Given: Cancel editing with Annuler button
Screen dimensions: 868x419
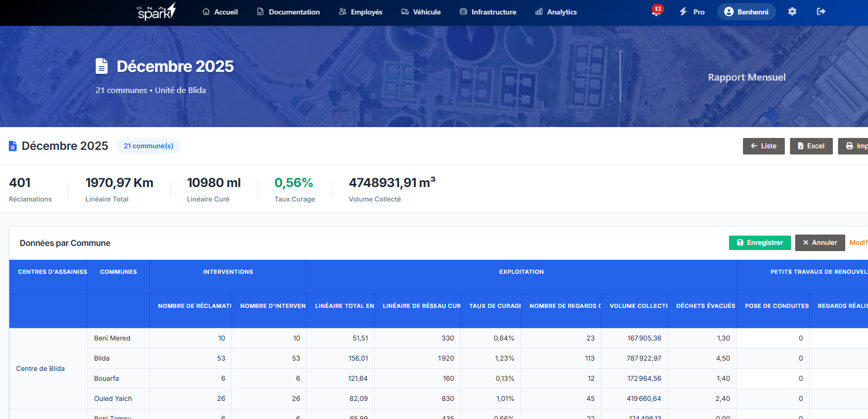Looking at the screenshot, I should pos(819,243).
